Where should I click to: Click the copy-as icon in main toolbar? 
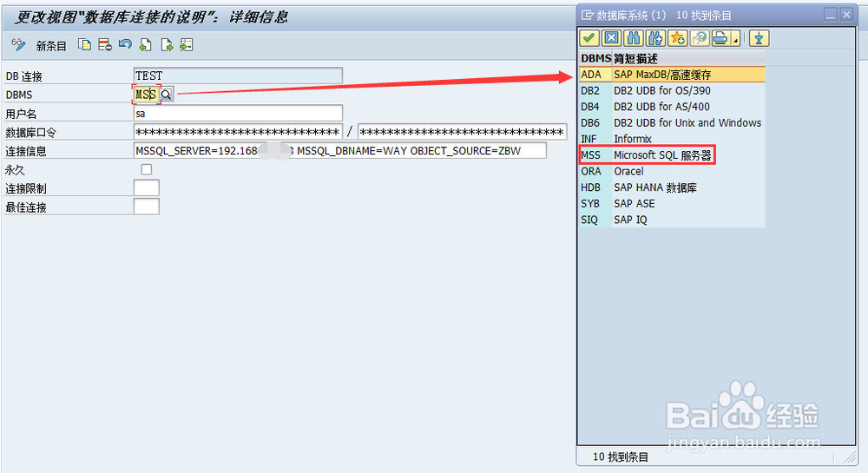coord(84,45)
